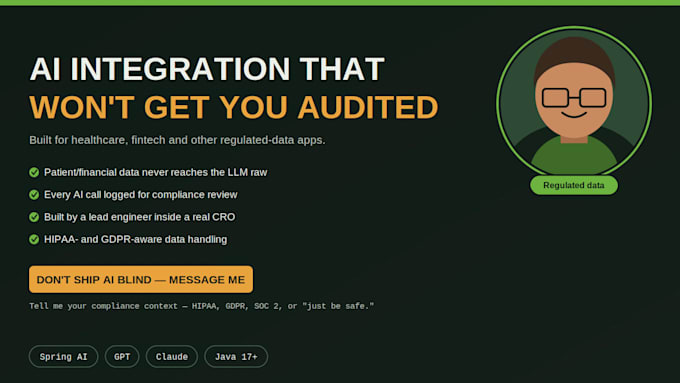Click the 'Regulated data' green badge
The width and height of the screenshot is (680, 383).
click(x=574, y=185)
